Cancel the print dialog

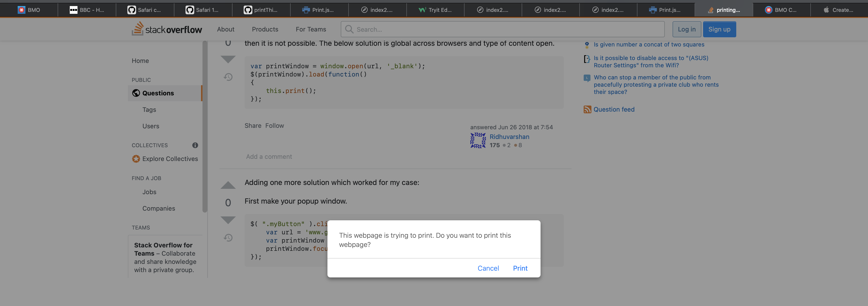[488, 268]
